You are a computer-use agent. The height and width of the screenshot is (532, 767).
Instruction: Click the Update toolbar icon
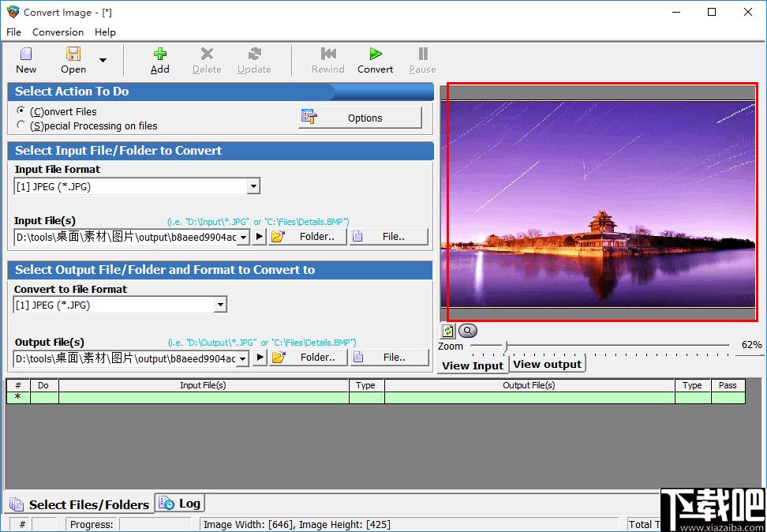[x=254, y=54]
